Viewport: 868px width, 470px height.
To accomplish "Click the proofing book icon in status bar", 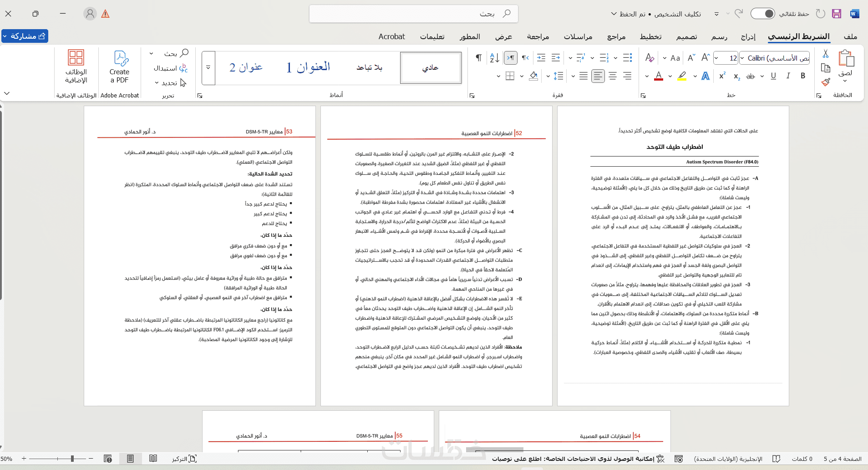I will pyautogui.click(x=777, y=459).
